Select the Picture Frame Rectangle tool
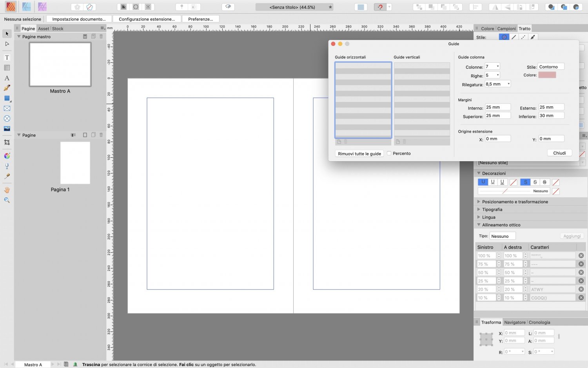 [7, 108]
